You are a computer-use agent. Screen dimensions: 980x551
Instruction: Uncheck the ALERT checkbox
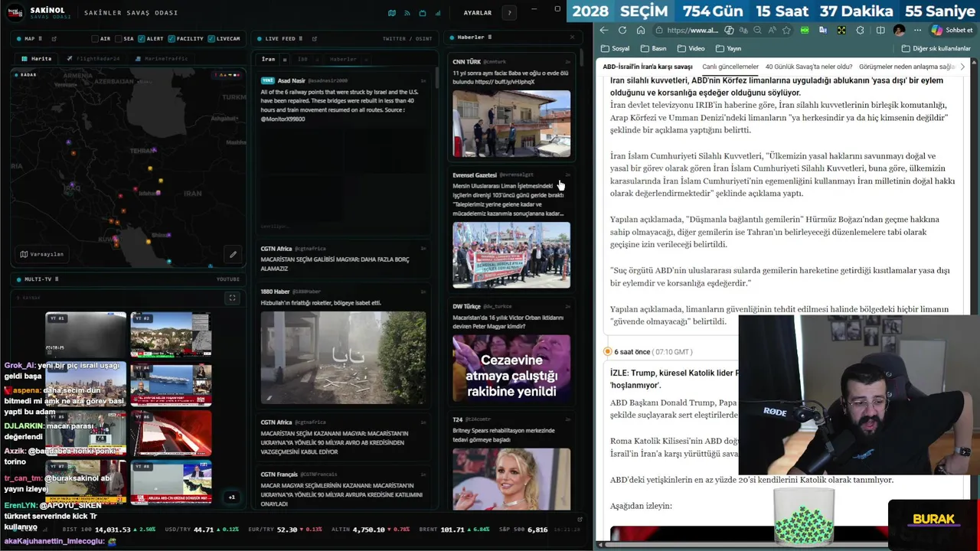point(141,38)
